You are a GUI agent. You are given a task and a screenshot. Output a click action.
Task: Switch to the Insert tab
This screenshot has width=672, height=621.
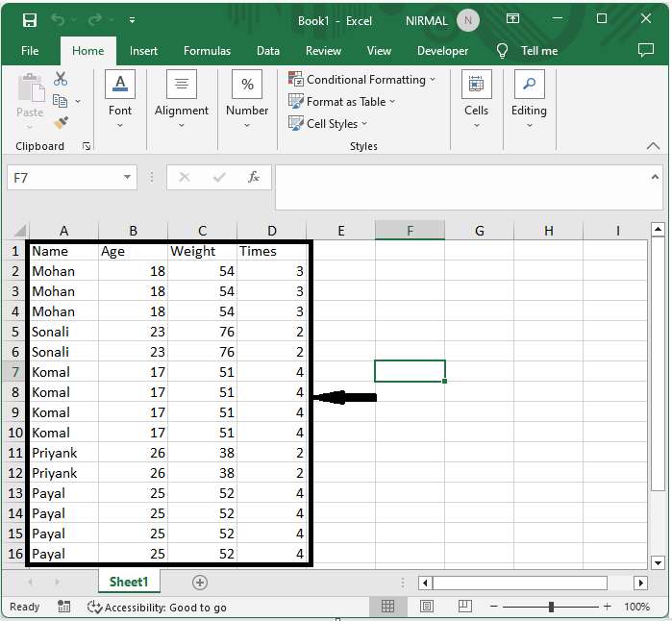143,51
